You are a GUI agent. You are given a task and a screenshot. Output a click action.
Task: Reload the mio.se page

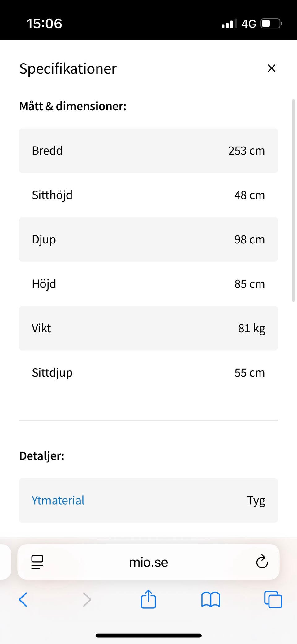[262, 562]
